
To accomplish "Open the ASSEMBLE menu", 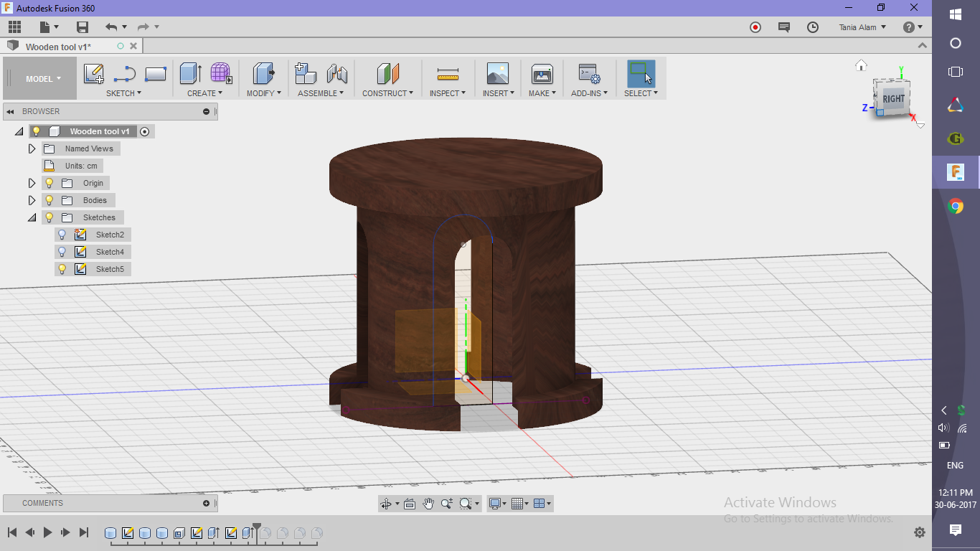I will pos(321,93).
